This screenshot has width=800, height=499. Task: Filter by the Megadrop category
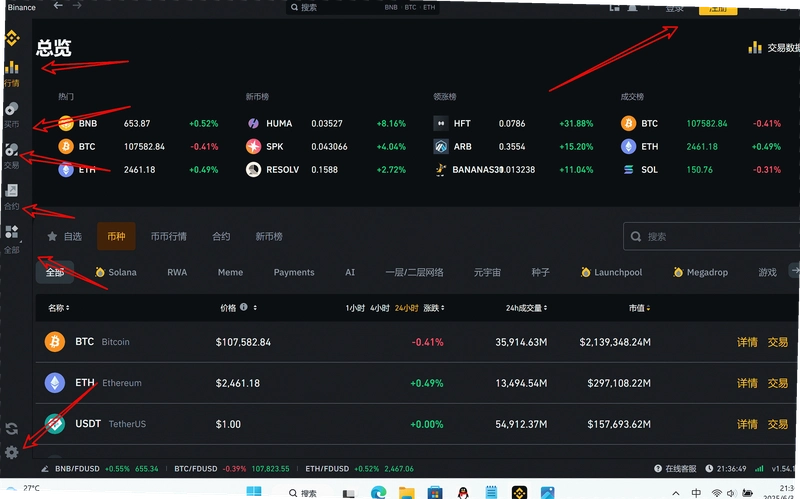click(700, 272)
